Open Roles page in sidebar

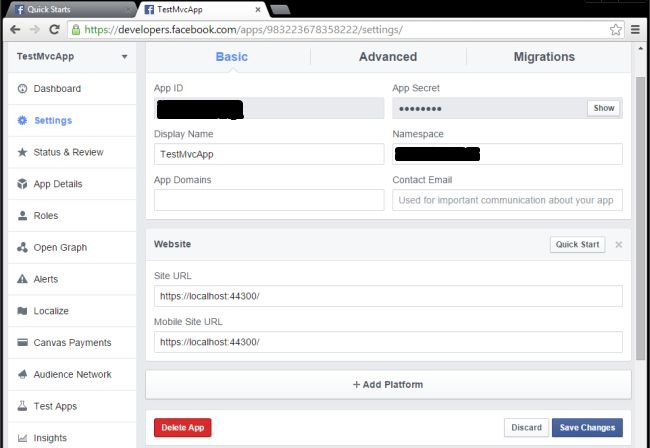(72, 216)
